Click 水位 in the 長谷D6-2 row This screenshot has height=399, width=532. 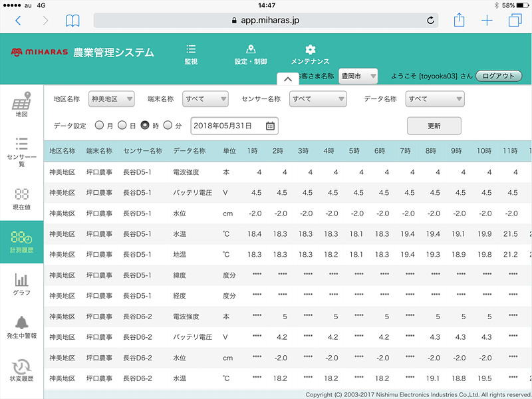click(180, 358)
